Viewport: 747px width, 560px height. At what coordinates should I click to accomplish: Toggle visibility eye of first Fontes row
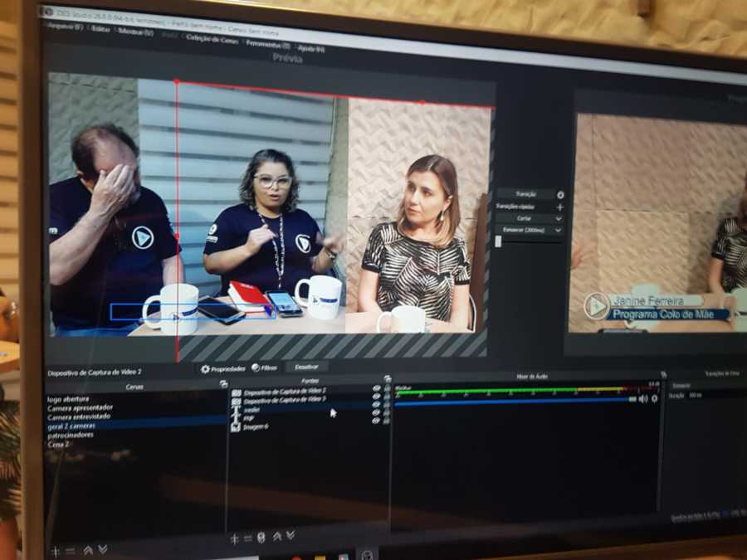[x=376, y=388]
